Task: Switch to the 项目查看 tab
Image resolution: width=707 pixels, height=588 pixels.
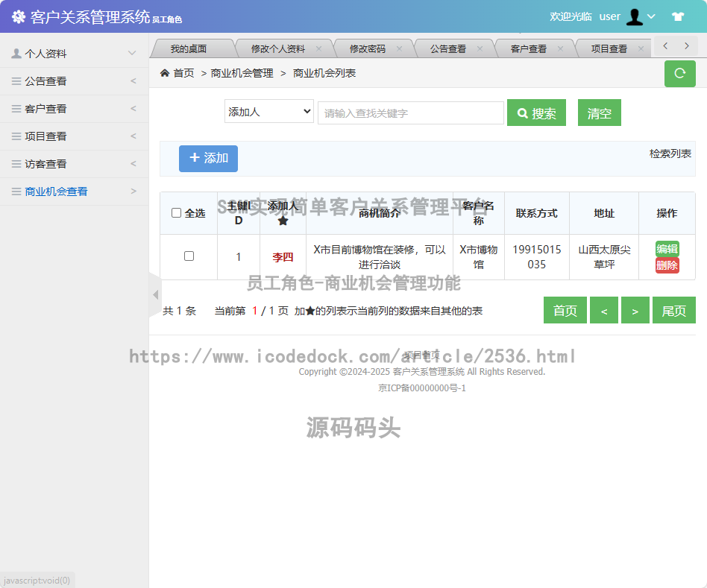Action: [x=609, y=48]
